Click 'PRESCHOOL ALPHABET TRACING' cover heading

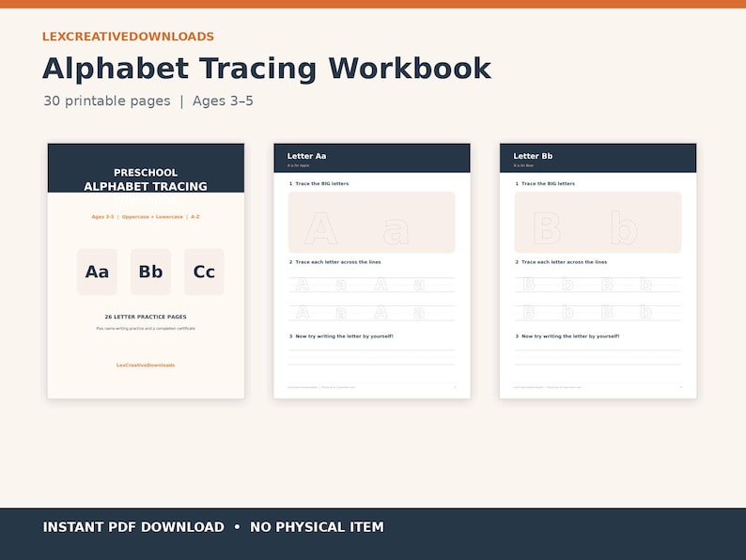(146, 179)
